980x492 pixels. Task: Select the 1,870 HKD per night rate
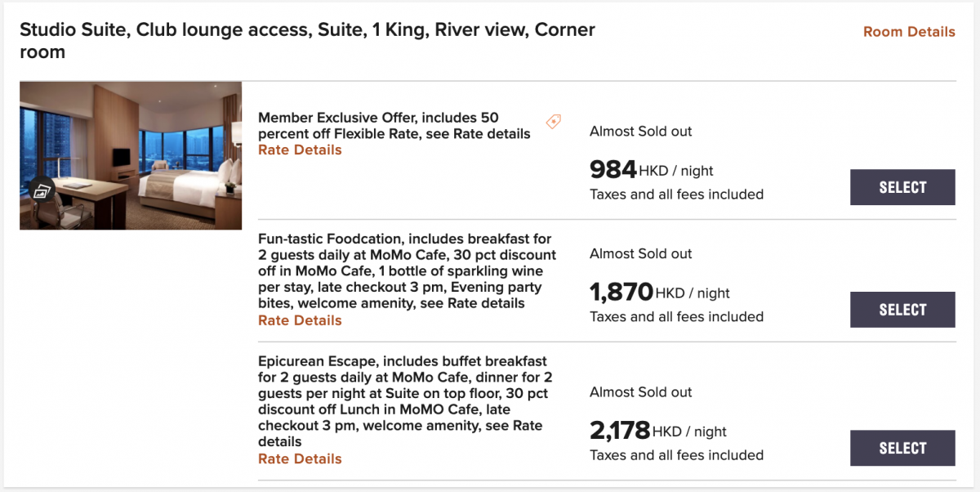[x=902, y=310]
